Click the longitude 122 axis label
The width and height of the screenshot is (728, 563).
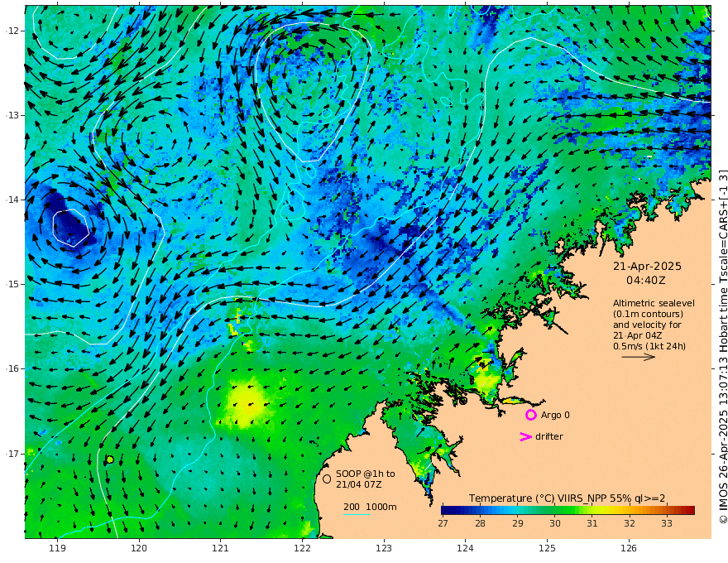(302, 548)
